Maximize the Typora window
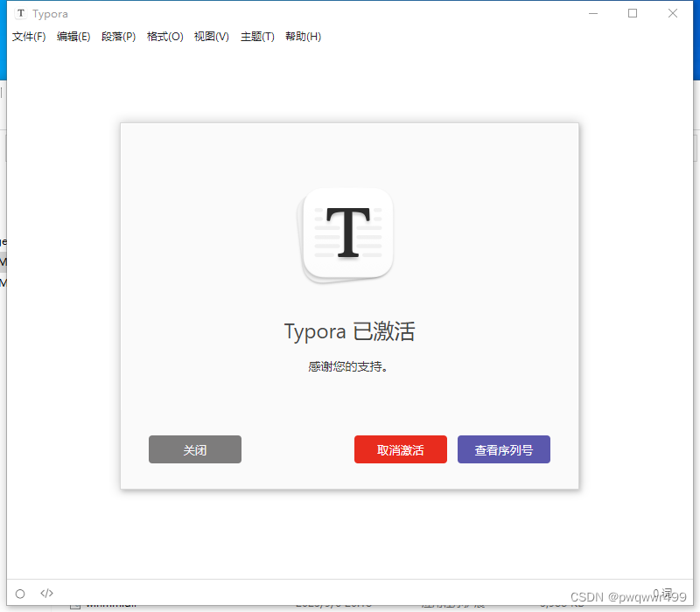The height and width of the screenshot is (612, 700). coord(632,13)
